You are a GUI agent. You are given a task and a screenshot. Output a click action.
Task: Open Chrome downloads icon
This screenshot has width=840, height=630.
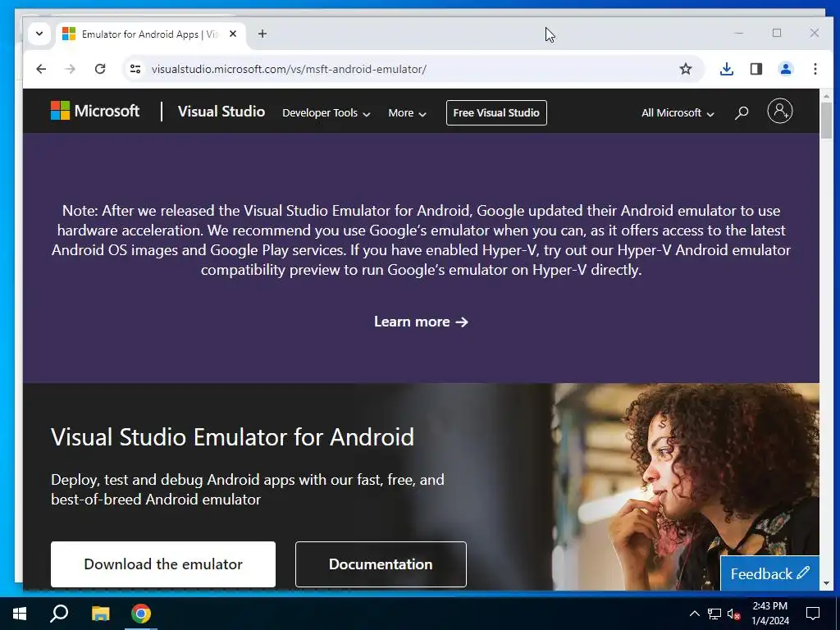tap(727, 69)
